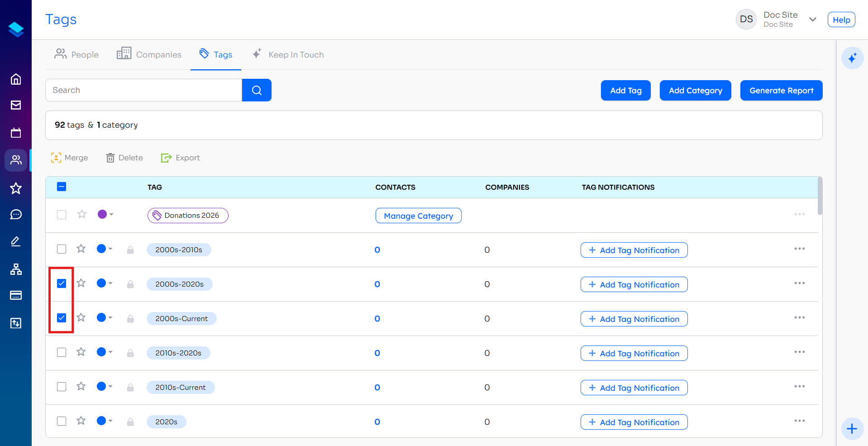The image size is (868, 446).
Task: Star the 2000s-2020s tag
Action: [x=81, y=283]
